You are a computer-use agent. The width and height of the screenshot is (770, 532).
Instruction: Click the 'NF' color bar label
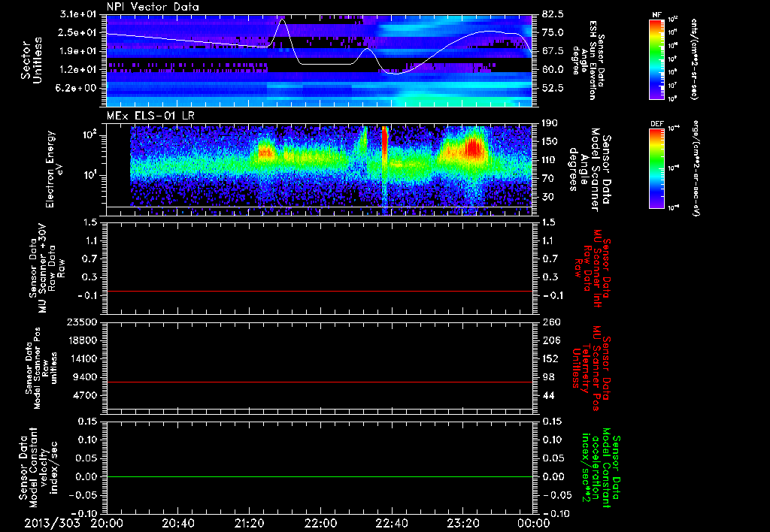(x=657, y=15)
